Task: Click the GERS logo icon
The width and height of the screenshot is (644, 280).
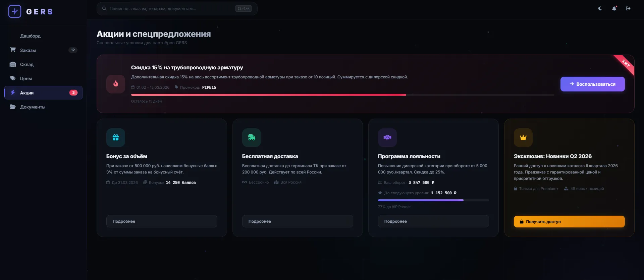Action: [15, 11]
